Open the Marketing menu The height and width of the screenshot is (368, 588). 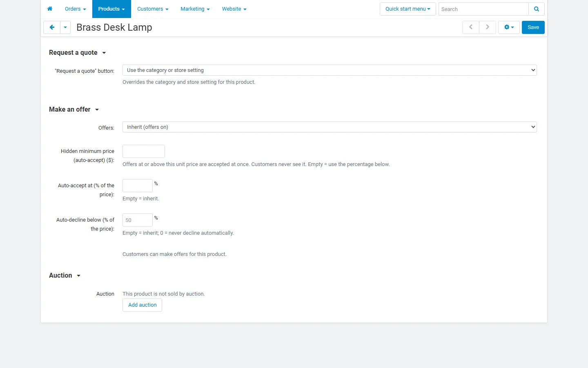point(195,9)
